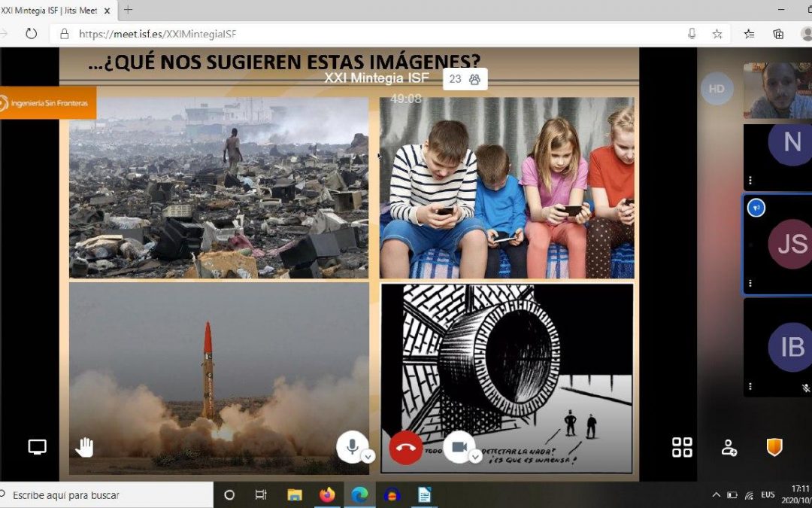The width and height of the screenshot is (812, 508).
Task: Hang up with the red phone button
Action: point(405,447)
